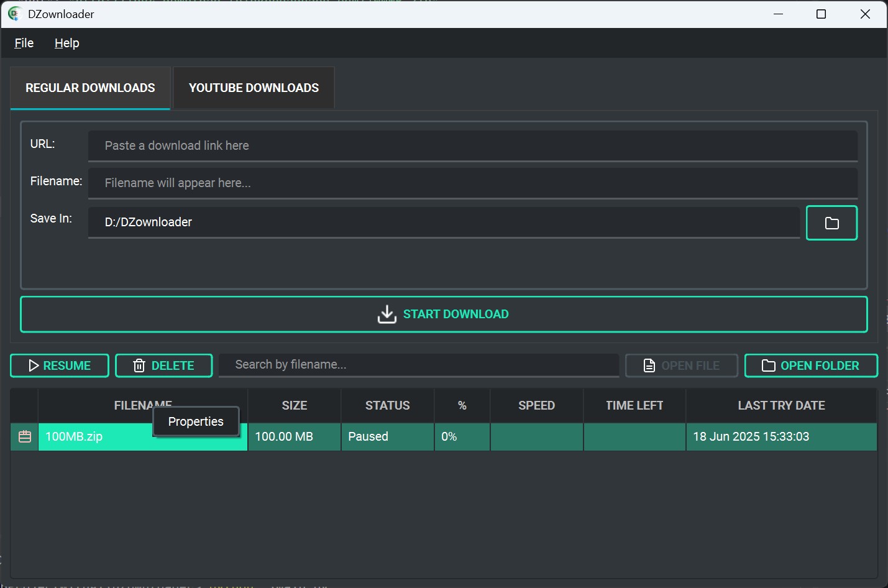
Task: Focus the Filename input field
Action: click(473, 183)
